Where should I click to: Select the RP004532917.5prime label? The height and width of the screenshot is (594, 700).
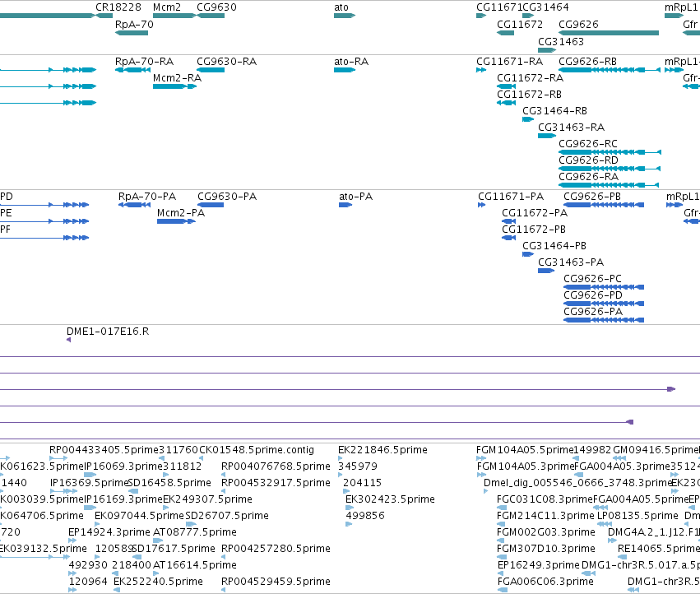276,483
